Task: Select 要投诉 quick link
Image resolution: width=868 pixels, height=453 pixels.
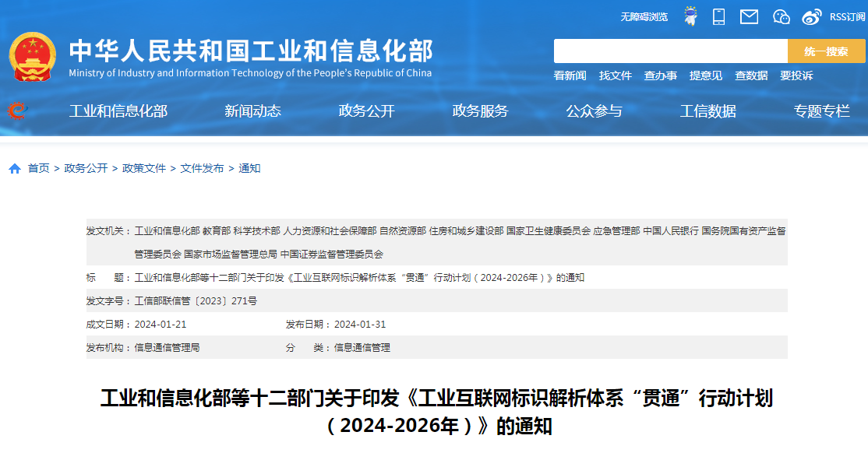Action: [x=796, y=75]
